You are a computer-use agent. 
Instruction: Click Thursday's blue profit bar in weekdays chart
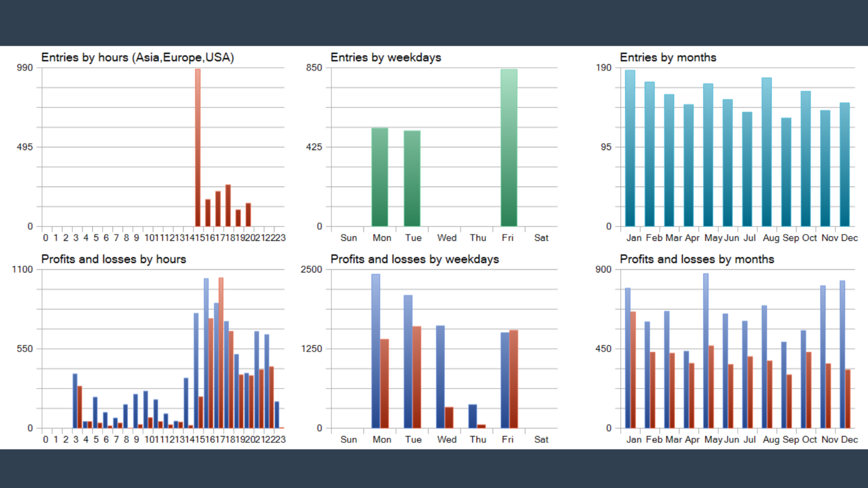click(x=472, y=416)
